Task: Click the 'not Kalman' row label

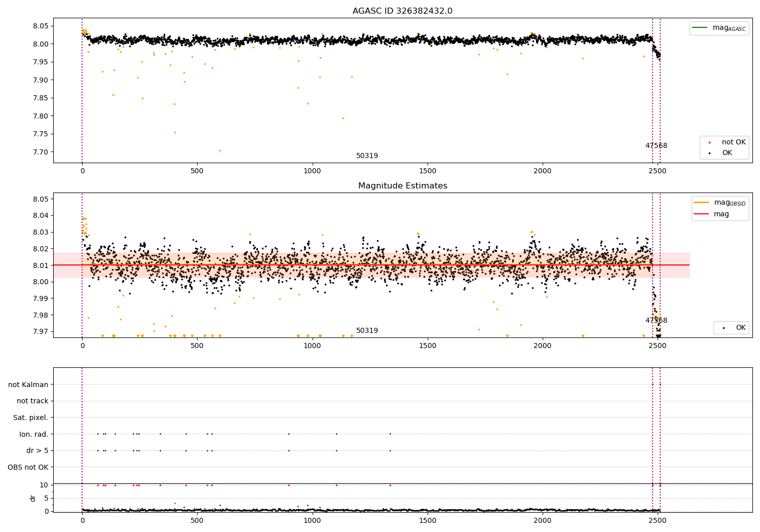Action: click(28, 385)
